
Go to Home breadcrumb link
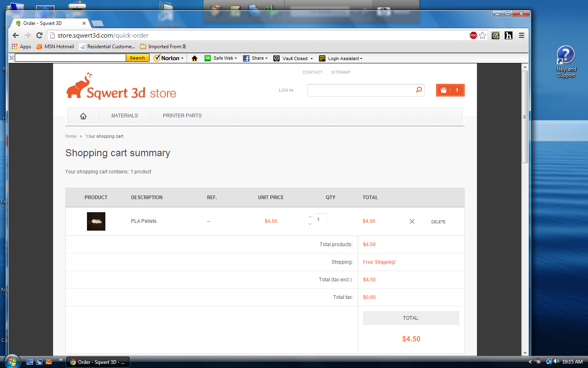coord(71,137)
